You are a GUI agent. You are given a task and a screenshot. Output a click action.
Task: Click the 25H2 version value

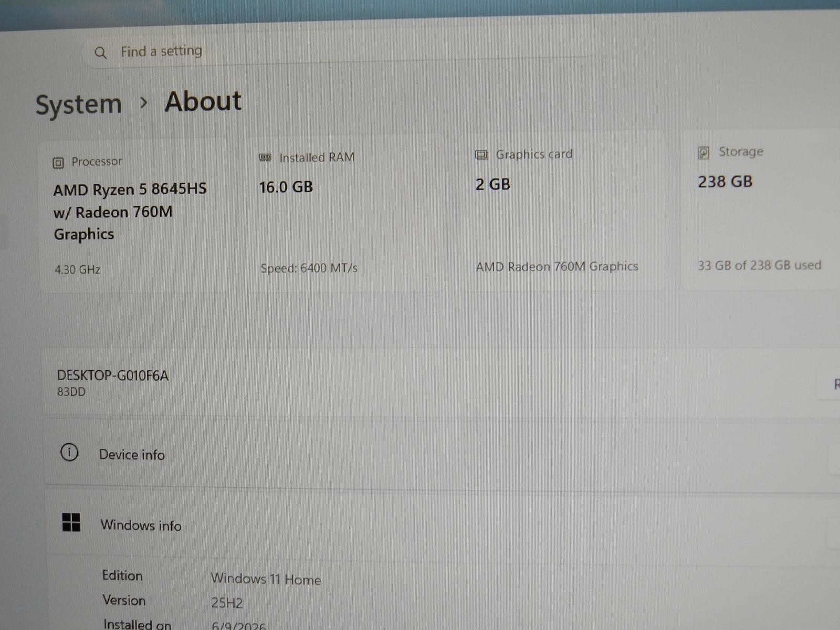click(227, 603)
